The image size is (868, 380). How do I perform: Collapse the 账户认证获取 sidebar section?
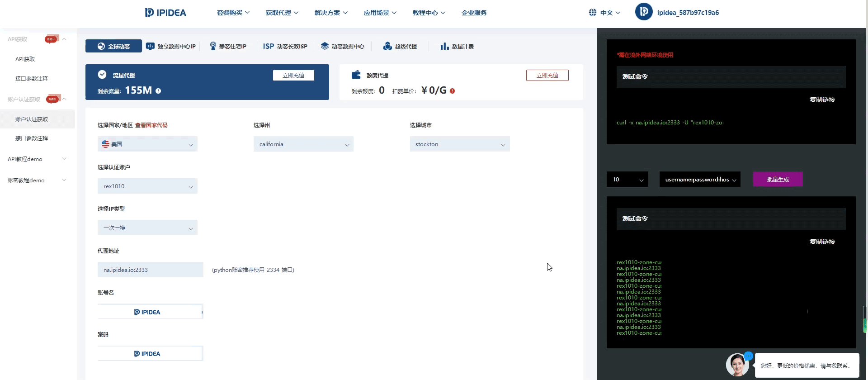click(x=64, y=99)
